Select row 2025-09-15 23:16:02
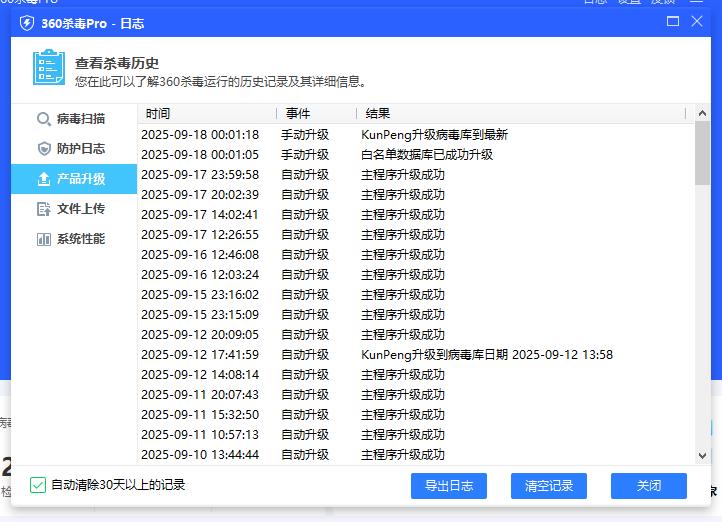The height and width of the screenshot is (522, 722). (416, 295)
